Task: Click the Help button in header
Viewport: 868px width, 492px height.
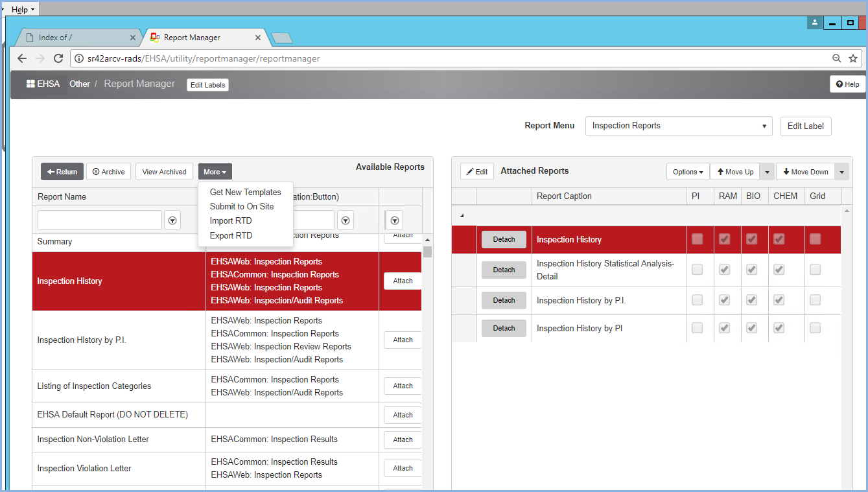Action: pos(847,84)
